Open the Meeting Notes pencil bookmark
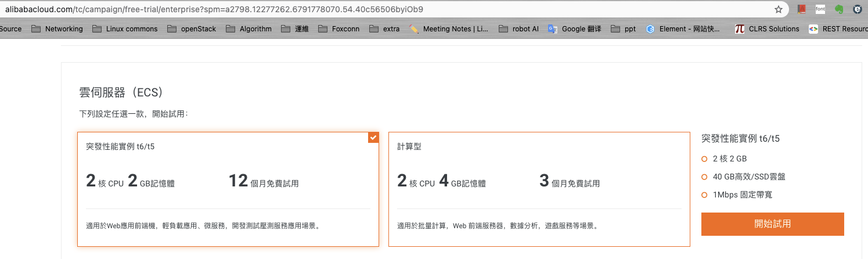Screen dimensions: 868x259 pyautogui.click(x=414, y=29)
